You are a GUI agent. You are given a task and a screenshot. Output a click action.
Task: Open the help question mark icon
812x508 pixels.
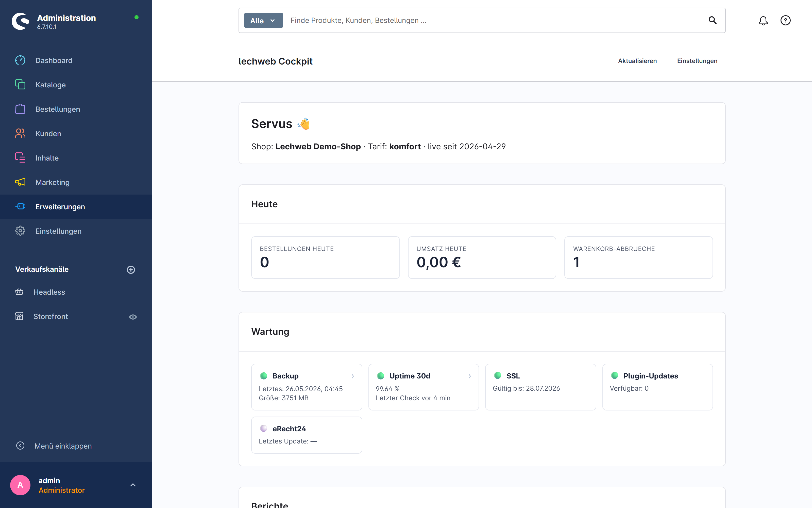(x=786, y=21)
